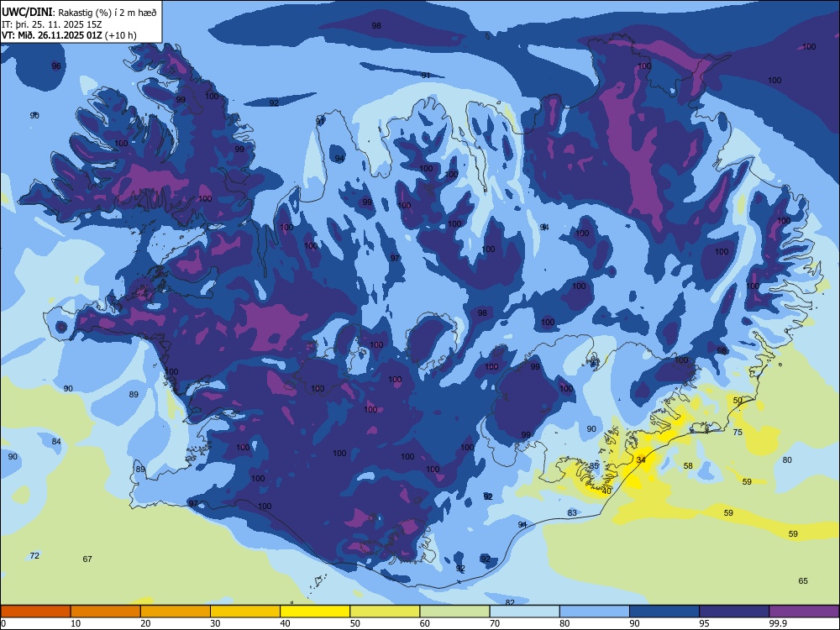The height and width of the screenshot is (630, 840).
Task: Click the '72' value in the southwest sea
Action: coord(34,555)
